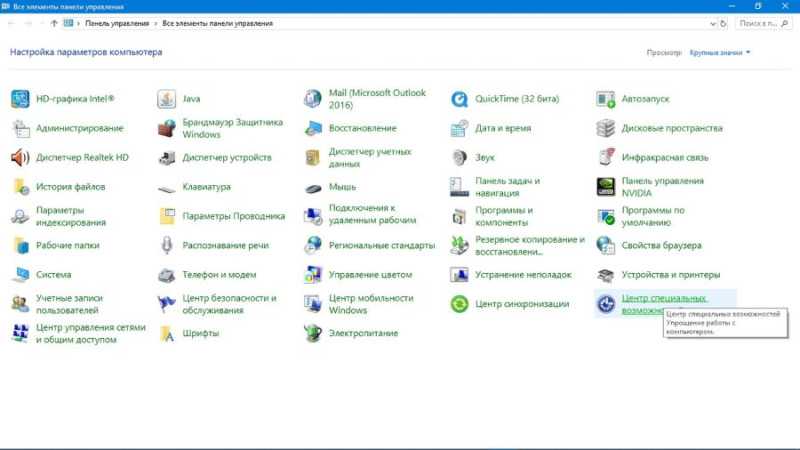Open the Центр синхронизации green icon
Image resolution: width=800 pixels, height=450 pixels.
tap(459, 304)
